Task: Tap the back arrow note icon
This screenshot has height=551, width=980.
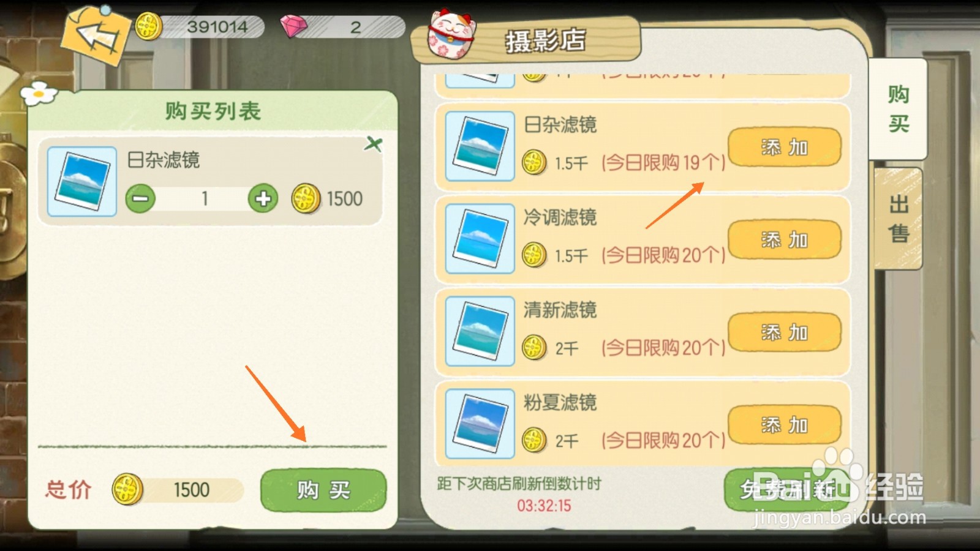Action: pyautogui.click(x=97, y=35)
